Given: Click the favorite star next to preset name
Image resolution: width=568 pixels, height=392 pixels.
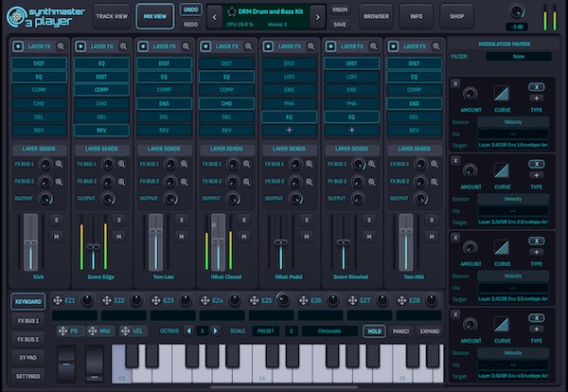Looking at the screenshot, I should [x=232, y=11].
